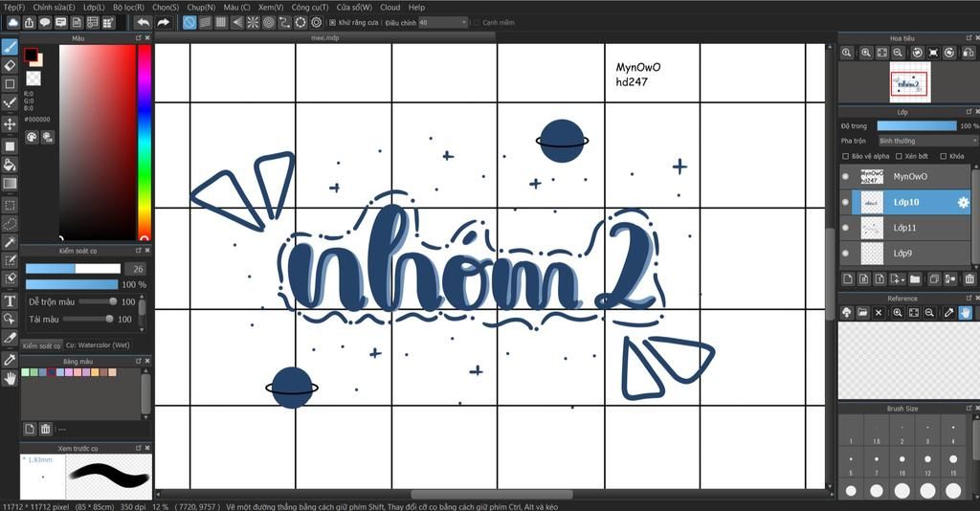Select the Brush tool in the left toolbar
This screenshot has width=980, height=511.
pos(10,48)
